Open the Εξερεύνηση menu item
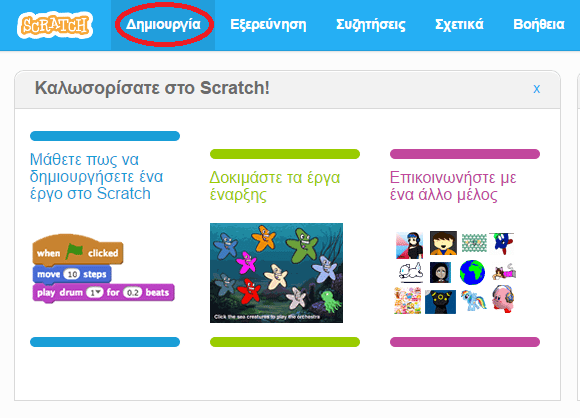Image resolution: width=580 pixels, height=418 pixels. (268, 24)
